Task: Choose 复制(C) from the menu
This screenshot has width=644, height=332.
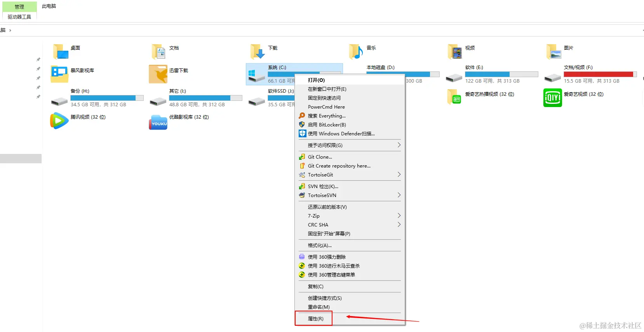Action: point(350,286)
